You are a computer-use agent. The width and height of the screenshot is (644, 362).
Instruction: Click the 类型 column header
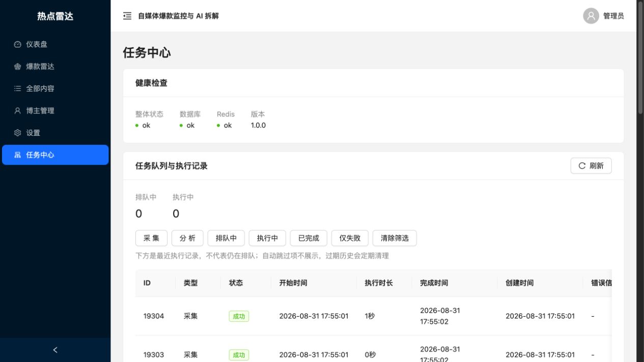198,283
